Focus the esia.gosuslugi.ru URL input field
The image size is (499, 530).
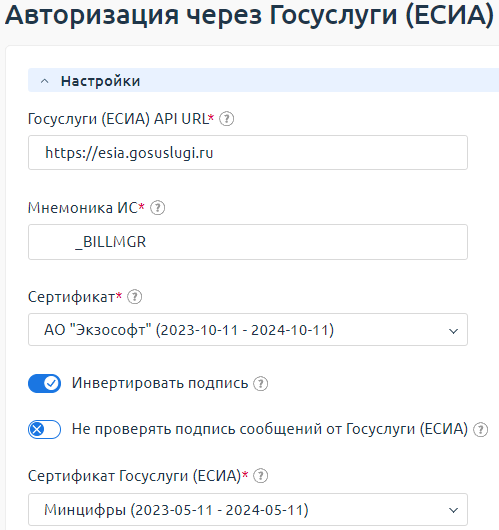(248, 152)
